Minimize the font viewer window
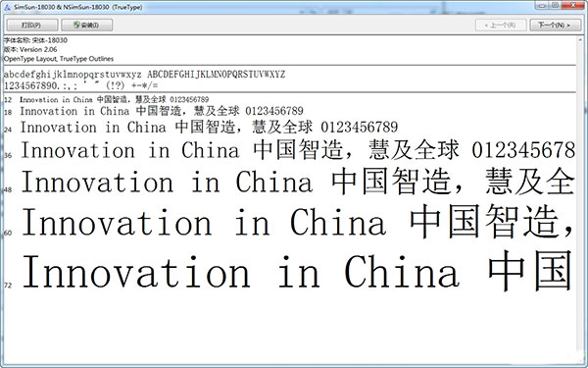 541,5
